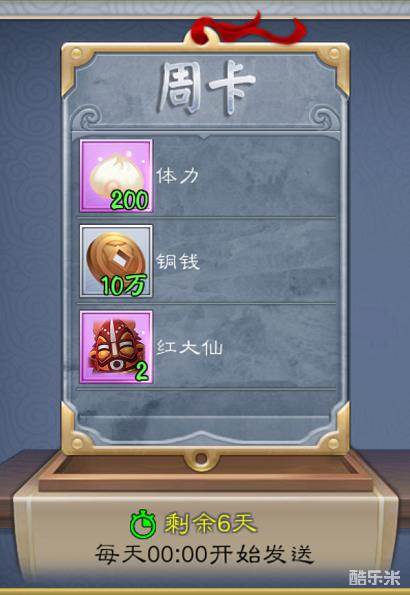The height and width of the screenshot is (595, 410).
Task: Click the 剩余6天 remaining days text
Action: pyautogui.click(x=210, y=524)
